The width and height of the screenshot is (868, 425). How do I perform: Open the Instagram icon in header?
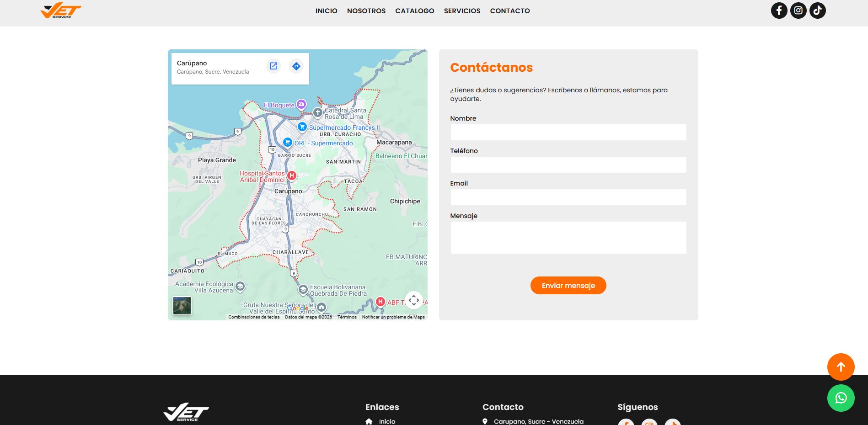[798, 11]
